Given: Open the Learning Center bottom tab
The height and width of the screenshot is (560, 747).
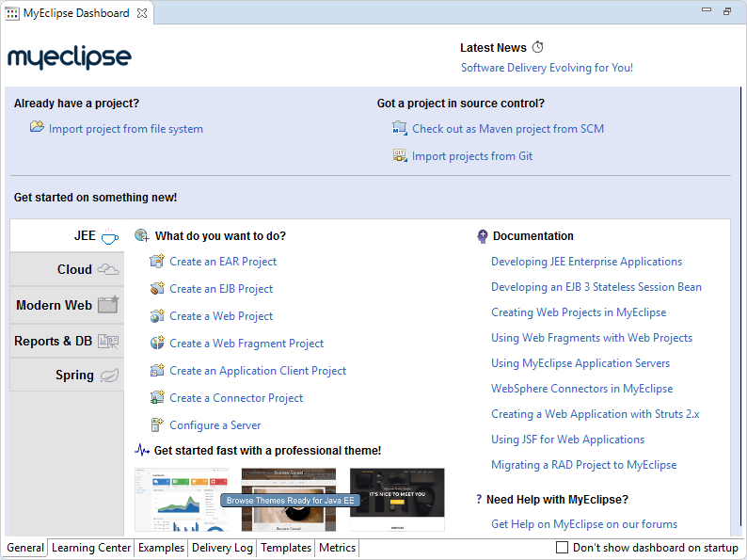Looking at the screenshot, I should [91, 548].
